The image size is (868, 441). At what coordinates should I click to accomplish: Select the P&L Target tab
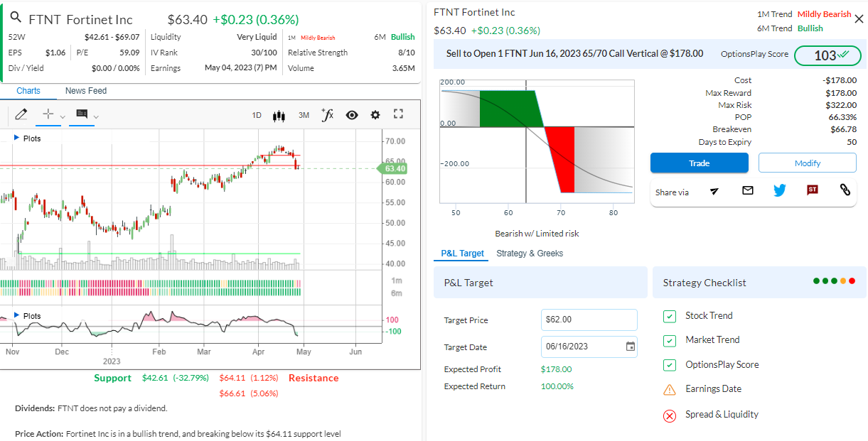(x=462, y=254)
